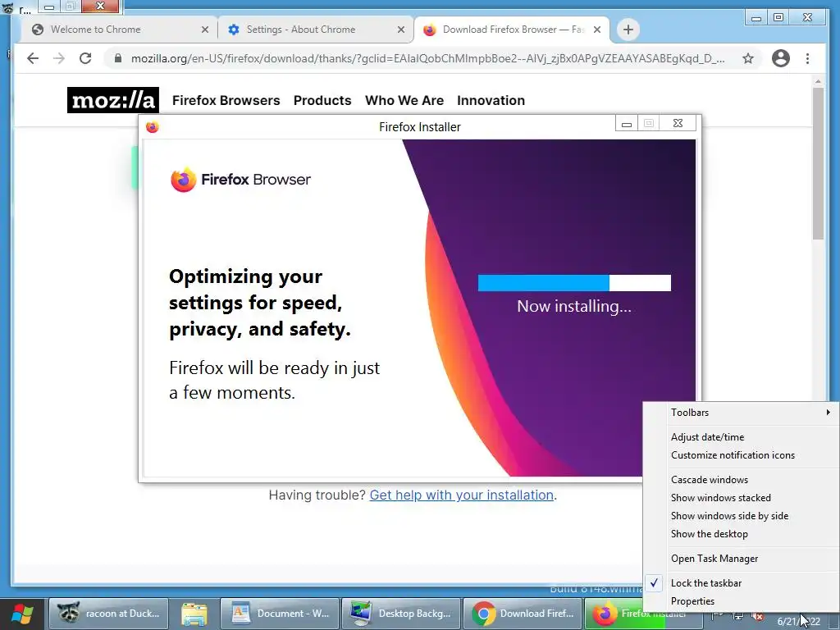Open taskbar Properties
This screenshot has height=630, width=840.
click(742, 601)
